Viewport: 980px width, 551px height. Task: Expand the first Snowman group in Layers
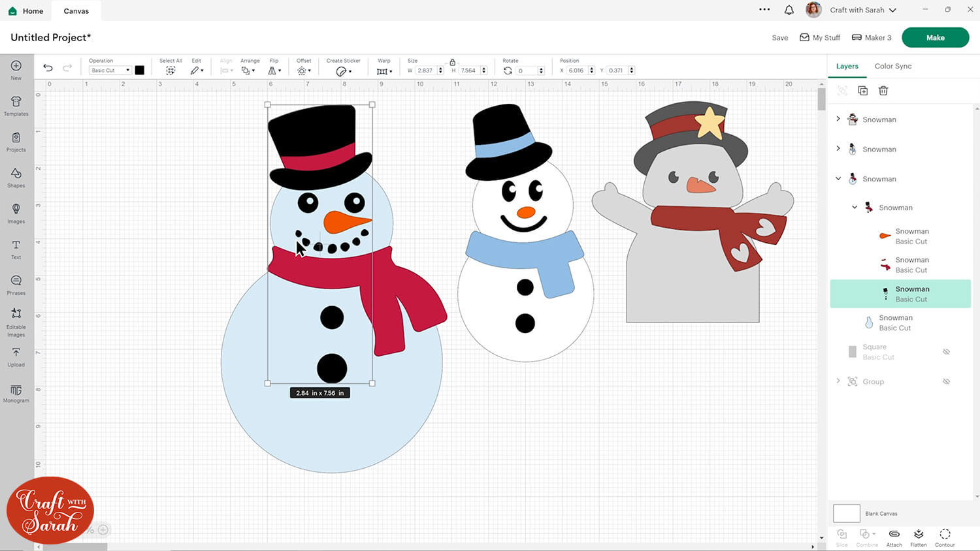point(838,119)
